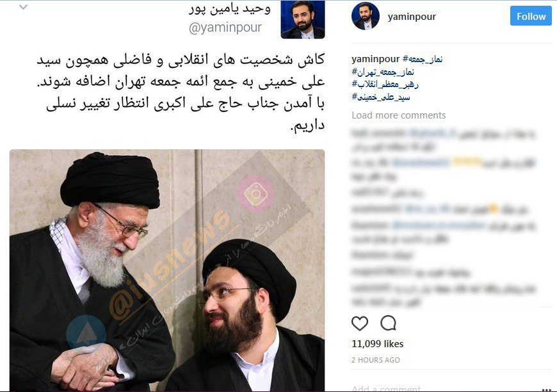Image resolution: width=557 pixels, height=392 pixels.
Task: Load more comments on the post
Action: [399, 115]
